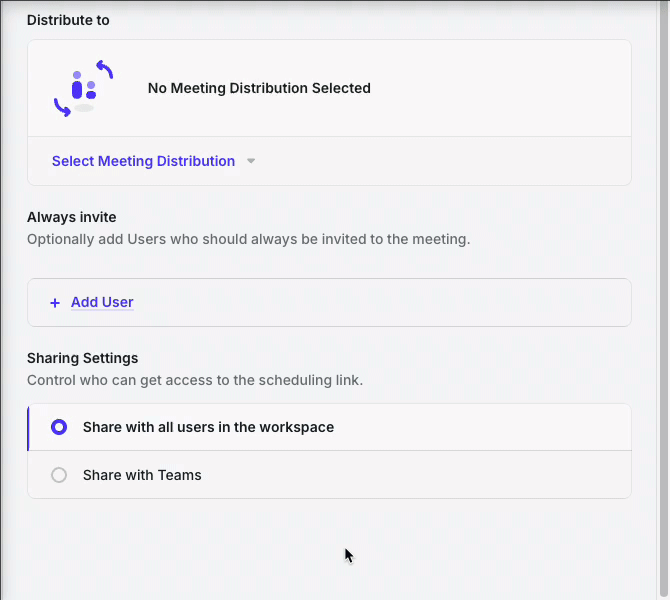Expand the caret next to Select Meeting Distribution
Image resolution: width=670 pixels, height=600 pixels.
point(251,162)
